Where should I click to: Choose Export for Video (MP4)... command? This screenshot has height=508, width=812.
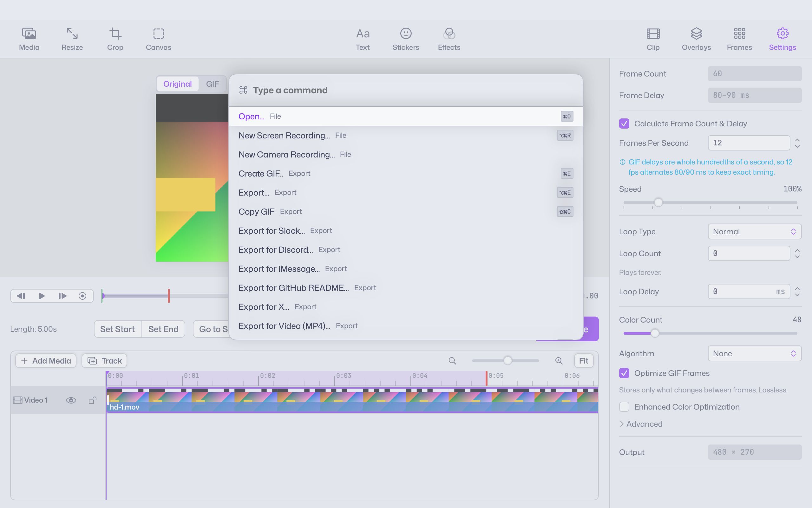pos(406,326)
